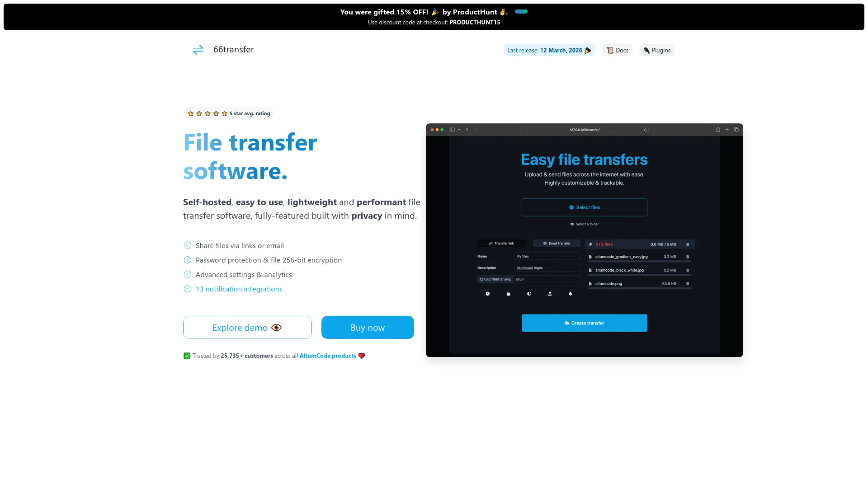Click Create transfer in the demo screenshot

click(x=584, y=323)
